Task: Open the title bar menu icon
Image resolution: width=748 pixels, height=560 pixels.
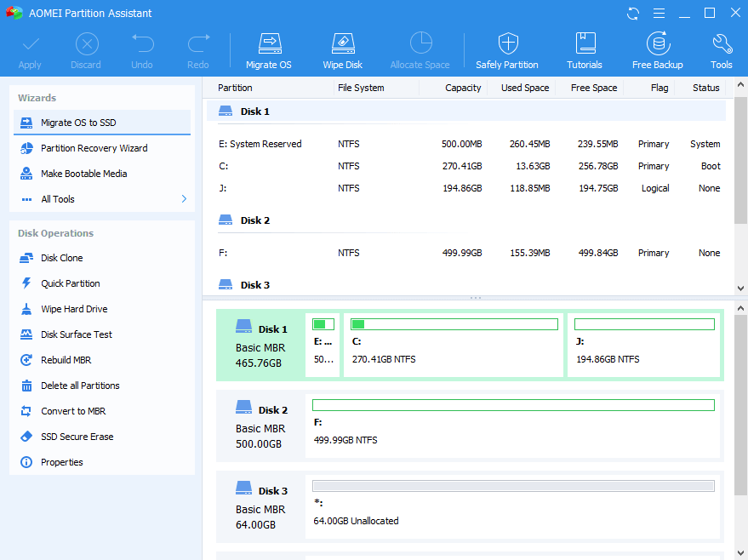Action: 658,13
